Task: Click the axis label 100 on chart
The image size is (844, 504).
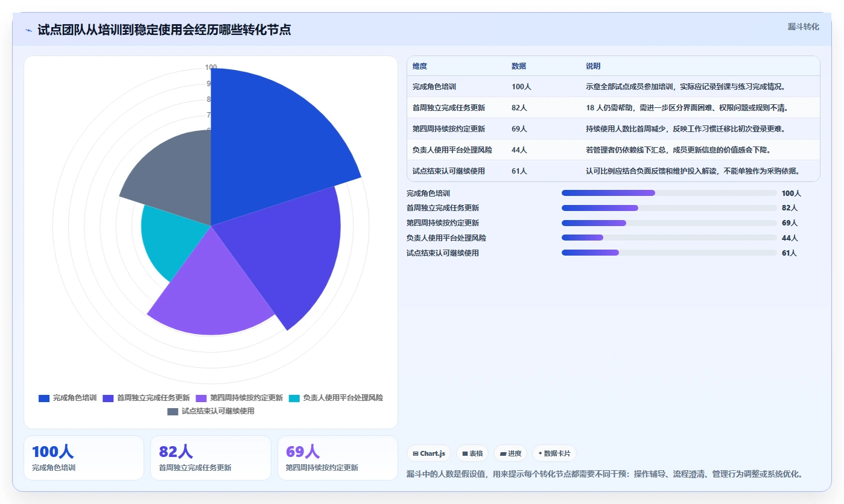Action: [x=211, y=68]
